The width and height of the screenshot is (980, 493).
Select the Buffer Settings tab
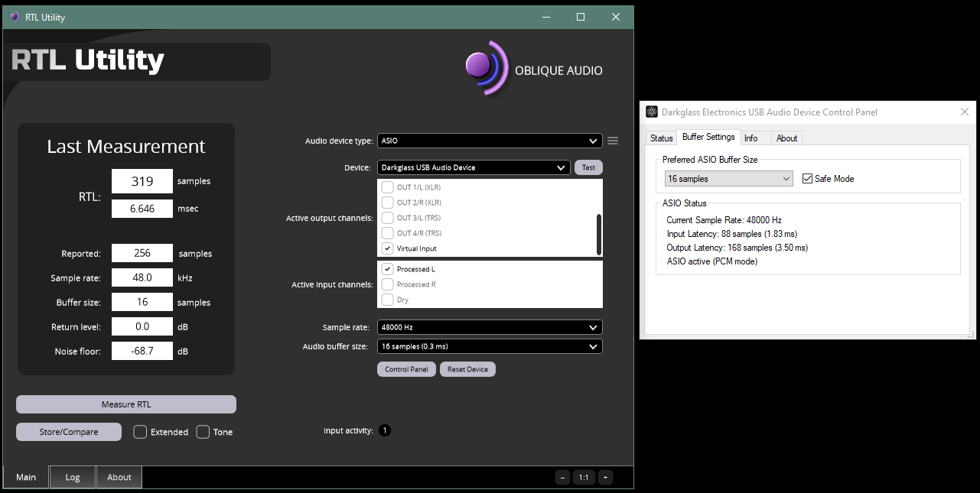click(x=708, y=137)
